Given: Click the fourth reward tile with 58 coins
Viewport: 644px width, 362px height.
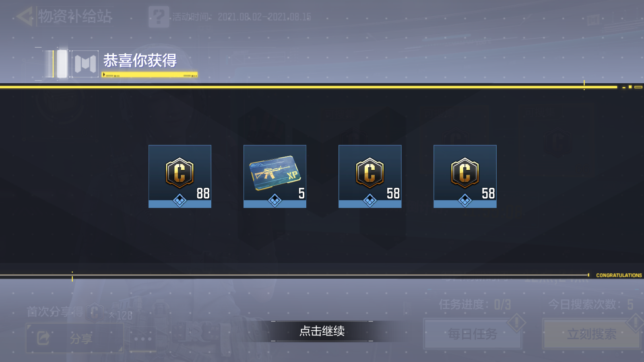Looking at the screenshot, I should coord(465,176).
